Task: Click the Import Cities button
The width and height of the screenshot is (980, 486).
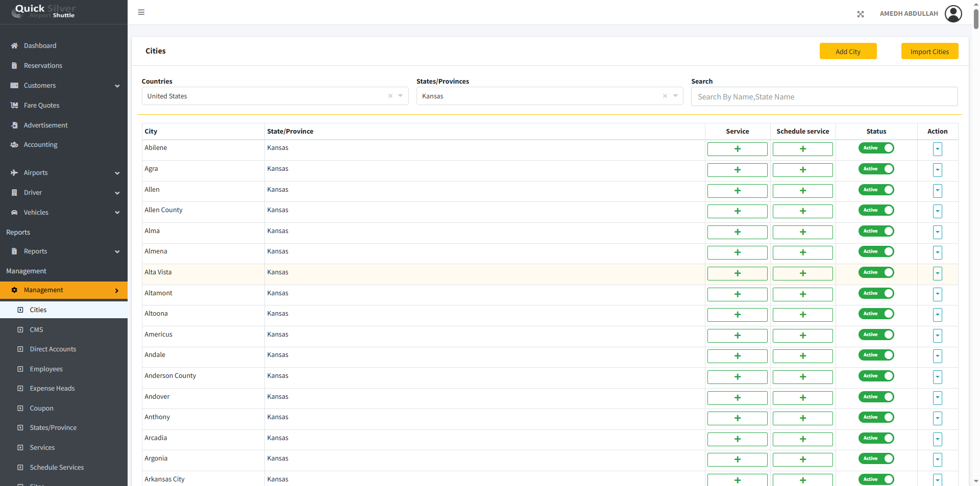Action: coord(929,52)
